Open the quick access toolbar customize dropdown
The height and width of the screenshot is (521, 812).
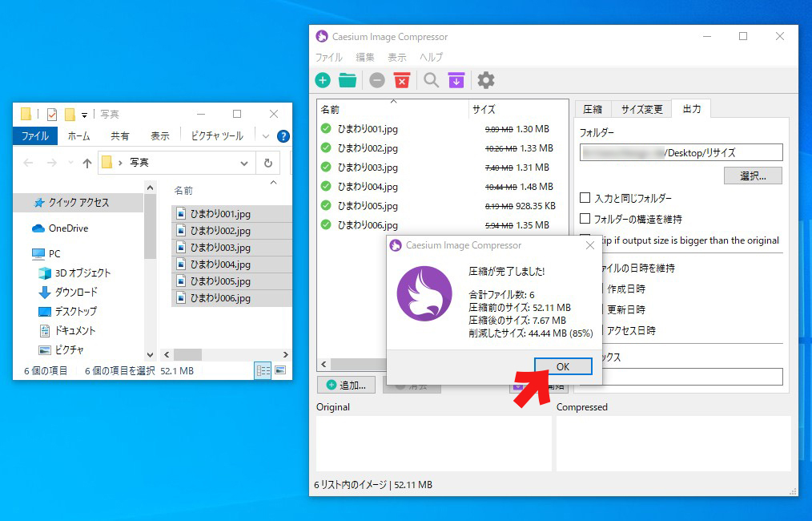(84, 115)
